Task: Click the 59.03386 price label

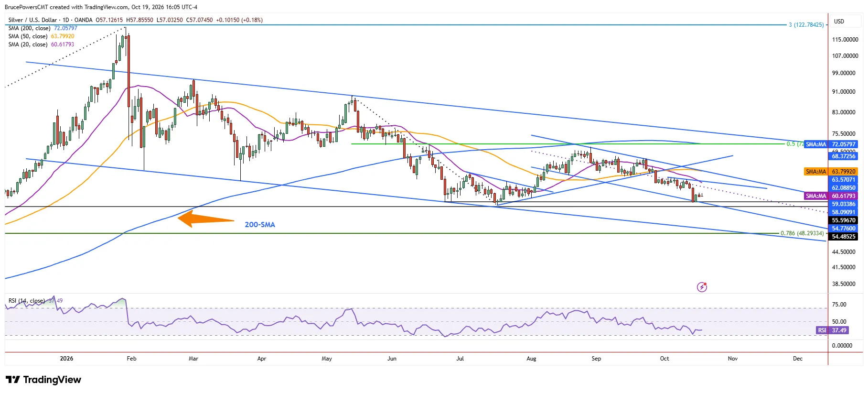Action: [844, 204]
